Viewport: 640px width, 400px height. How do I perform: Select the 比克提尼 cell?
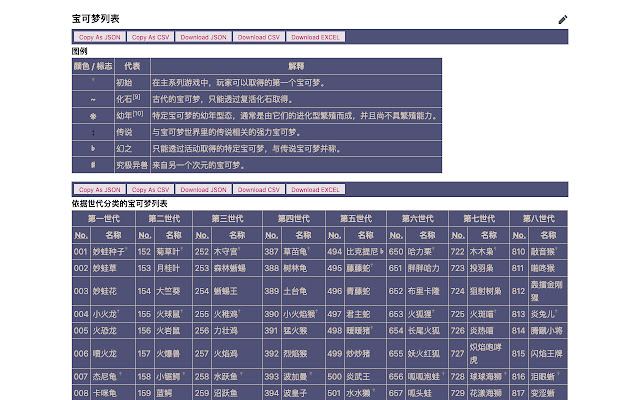pyautogui.click(x=365, y=251)
